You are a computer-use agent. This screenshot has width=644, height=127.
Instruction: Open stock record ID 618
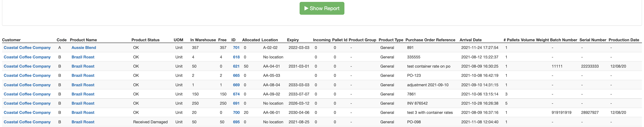[236, 57]
